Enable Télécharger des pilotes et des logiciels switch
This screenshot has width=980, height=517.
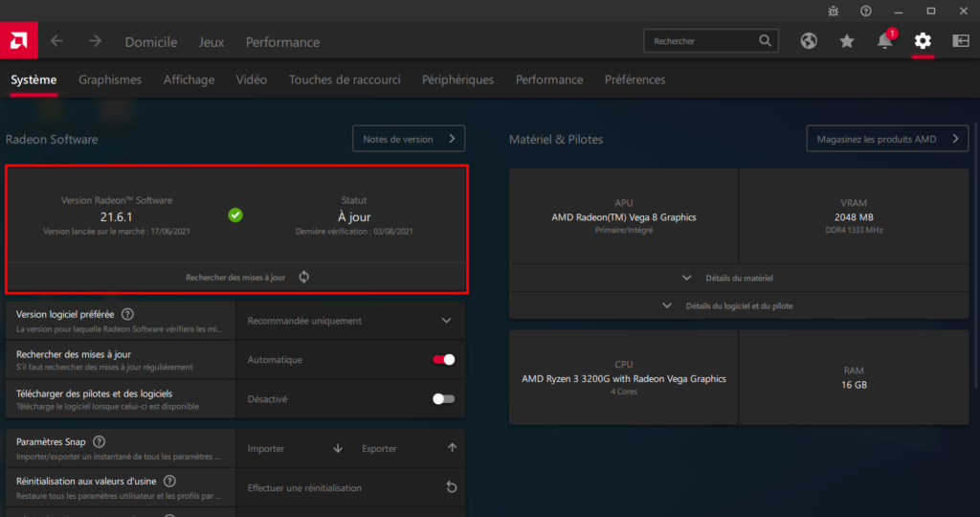[444, 399]
